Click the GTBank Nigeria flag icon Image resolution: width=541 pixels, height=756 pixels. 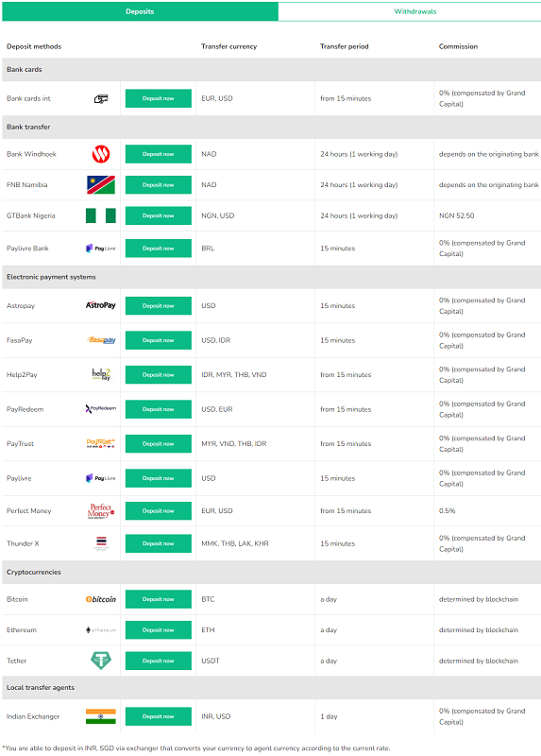pos(101,215)
